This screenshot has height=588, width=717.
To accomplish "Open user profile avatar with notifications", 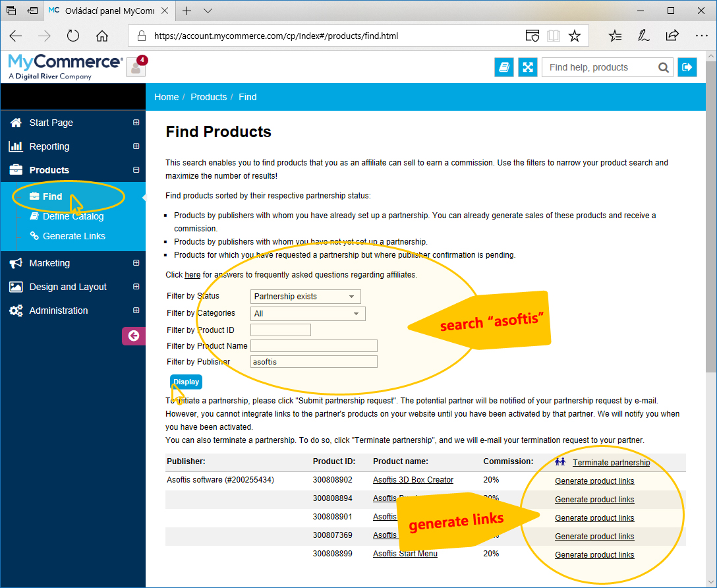I will tap(136, 67).
